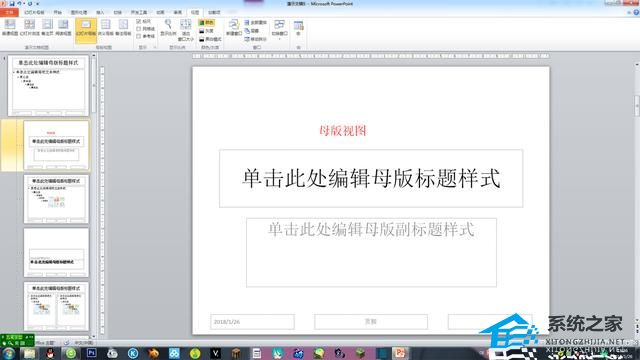The image size is (640, 360).
Task: Switch to the Slide Master (幻灯片母版) ribbon tab
Action: [x=34, y=13]
